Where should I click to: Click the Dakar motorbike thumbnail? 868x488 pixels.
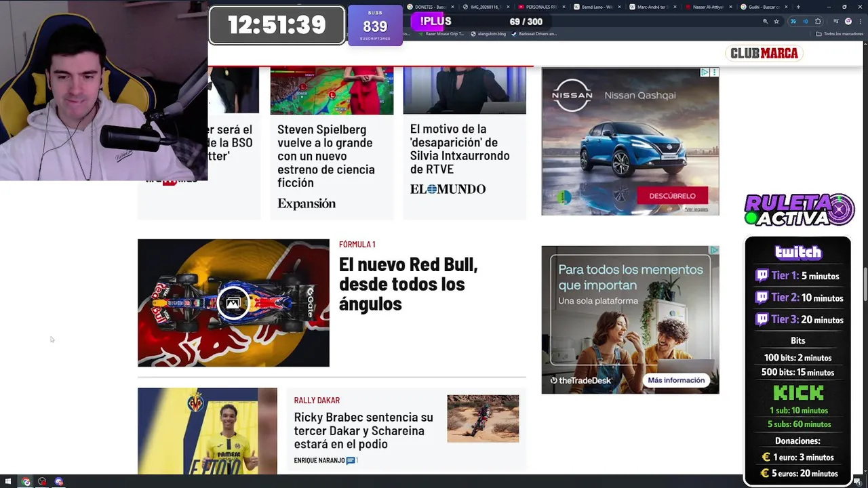[x=483, y=419]
